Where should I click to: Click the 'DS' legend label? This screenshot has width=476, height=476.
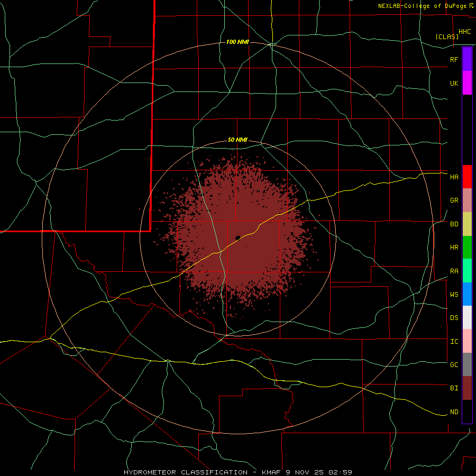click(454, 318)
